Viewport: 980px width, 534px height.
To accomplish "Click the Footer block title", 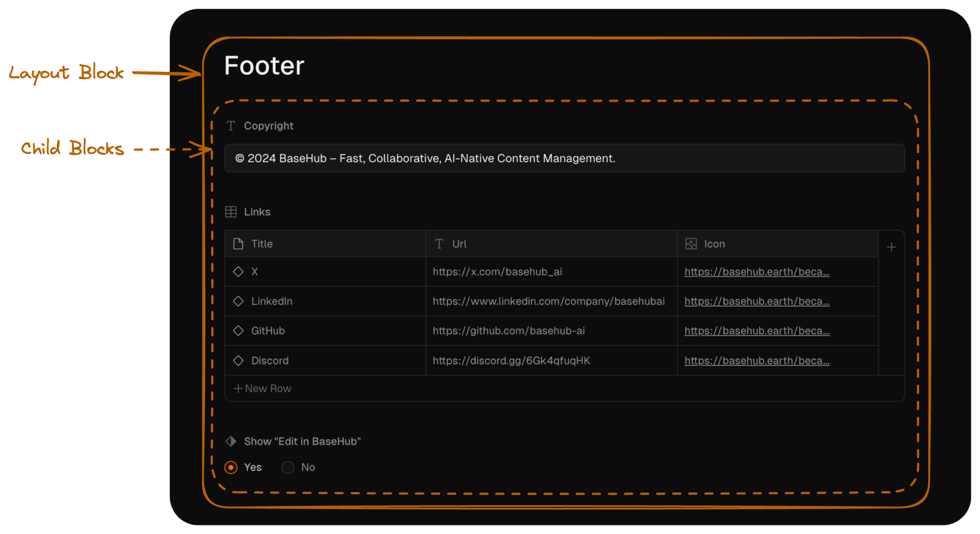I will (264, 66).
